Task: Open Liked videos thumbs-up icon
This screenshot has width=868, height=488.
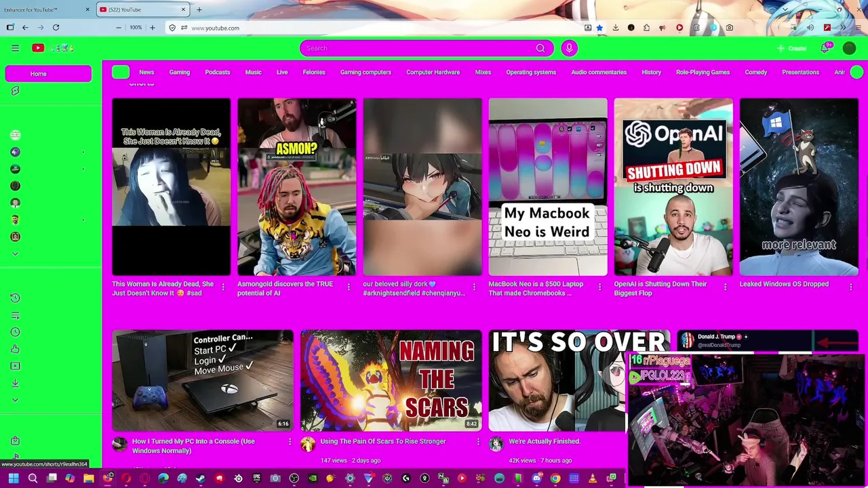Action: [15, 349]
